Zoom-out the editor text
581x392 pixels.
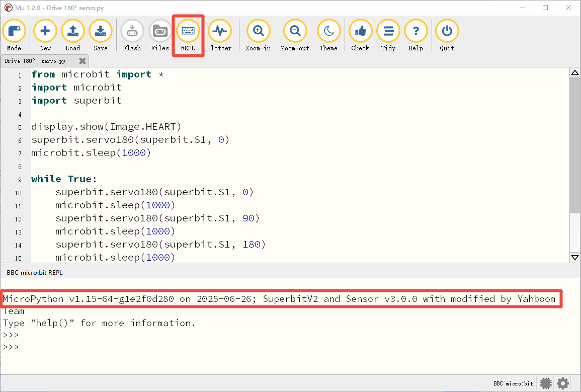[x=295, y=36]
